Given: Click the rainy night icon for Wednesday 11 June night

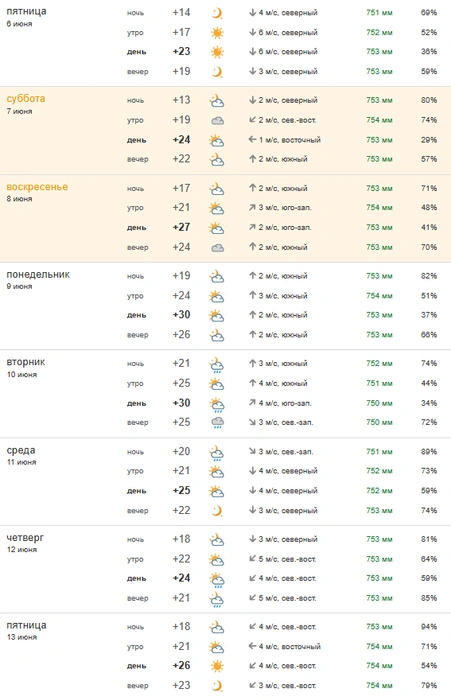Looking at the screenshot, I should (217, 452).
